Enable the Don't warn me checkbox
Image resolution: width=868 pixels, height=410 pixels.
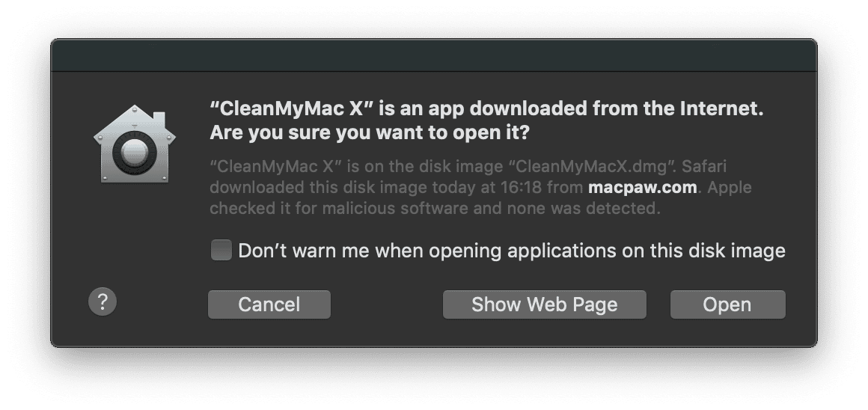point(221,250)
